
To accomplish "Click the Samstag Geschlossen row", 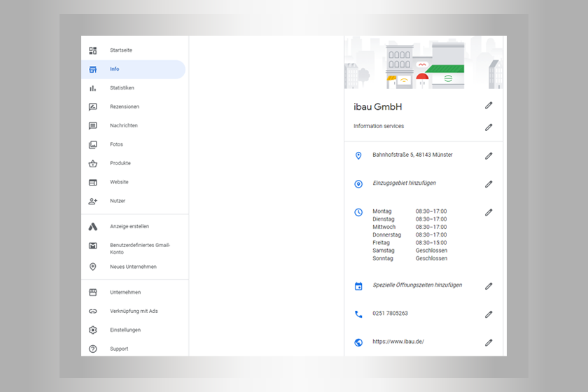I will click(410, 251).
